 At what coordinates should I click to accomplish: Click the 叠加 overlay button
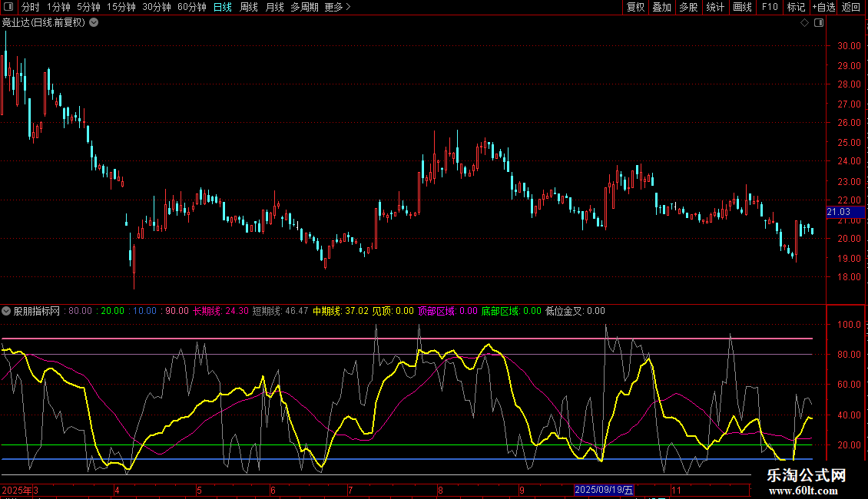[661, 7]
